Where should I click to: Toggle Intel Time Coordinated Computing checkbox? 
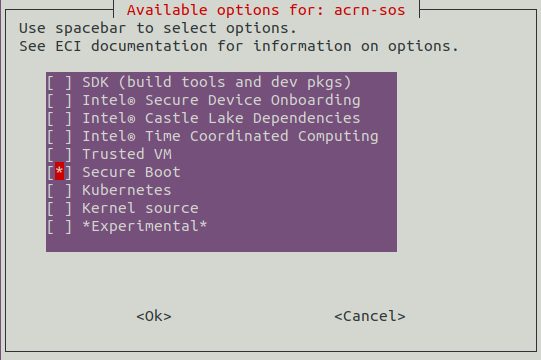click(x=59, y=136)
